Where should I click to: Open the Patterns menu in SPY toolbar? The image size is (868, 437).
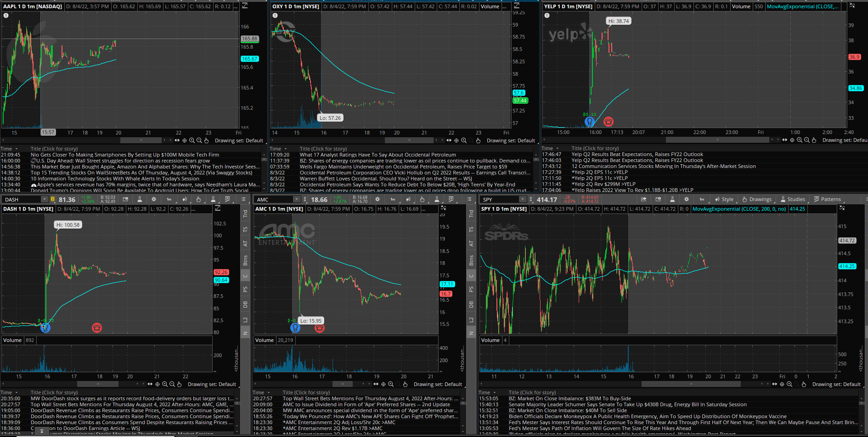(x=827, y=199)
